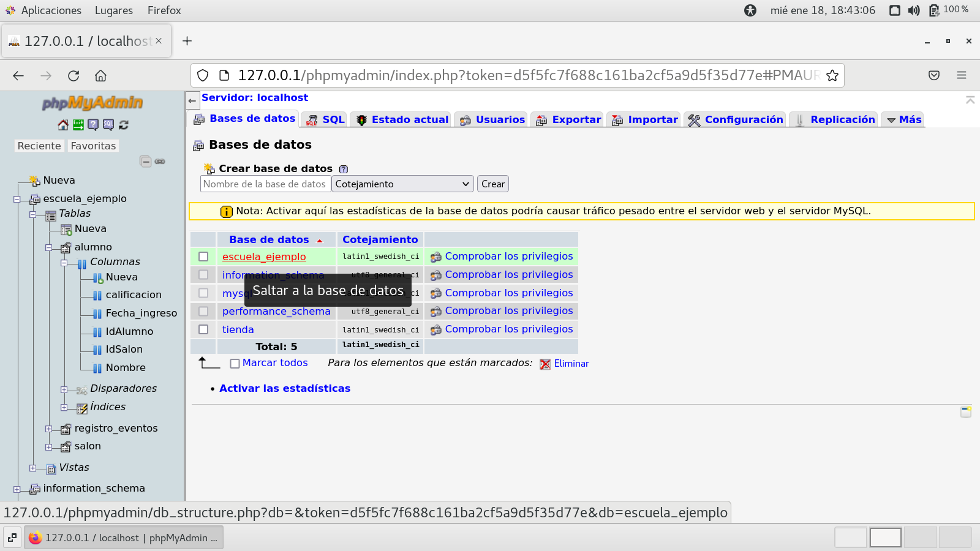
Task: Switch to the Exportar tab
Action: click(x=568, y=120)
